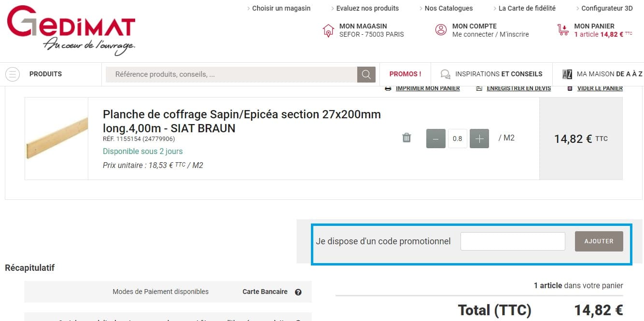Click the AZ Ma Maison icon

click(x=568, y=74)
